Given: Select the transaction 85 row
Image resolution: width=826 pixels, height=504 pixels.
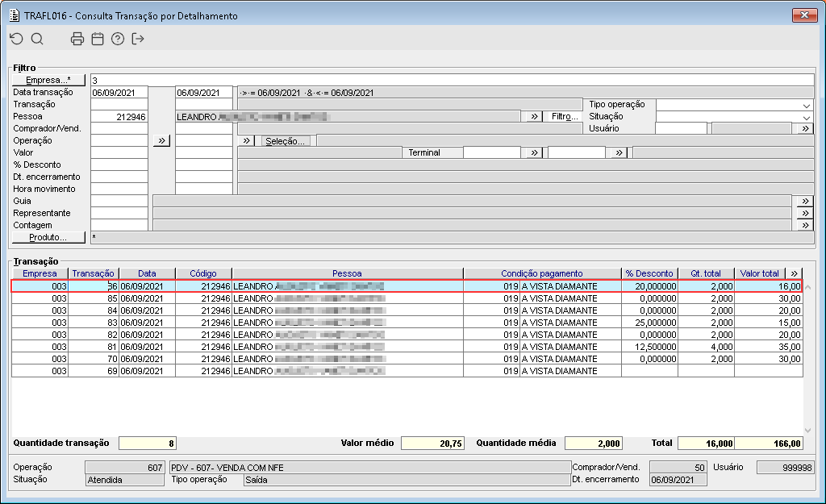Looking at the screenshot, I should click(x=407, y=298).
